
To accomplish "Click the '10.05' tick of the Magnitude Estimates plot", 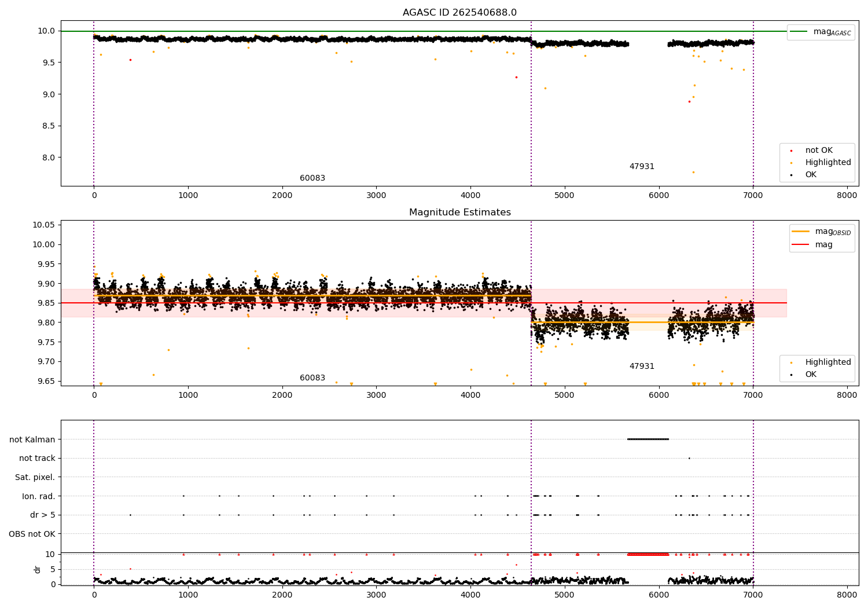I will click(44, 225).
